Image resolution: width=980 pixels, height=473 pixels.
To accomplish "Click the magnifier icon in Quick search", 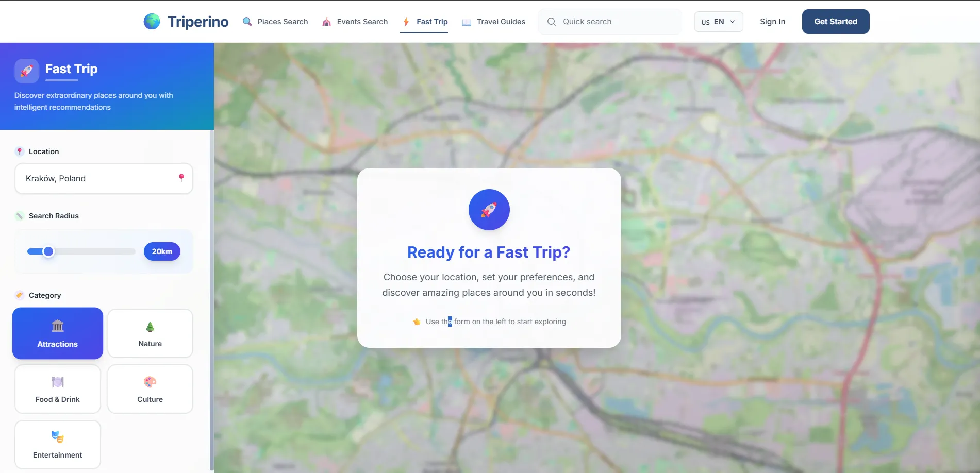I will click(x=552, y=22).
